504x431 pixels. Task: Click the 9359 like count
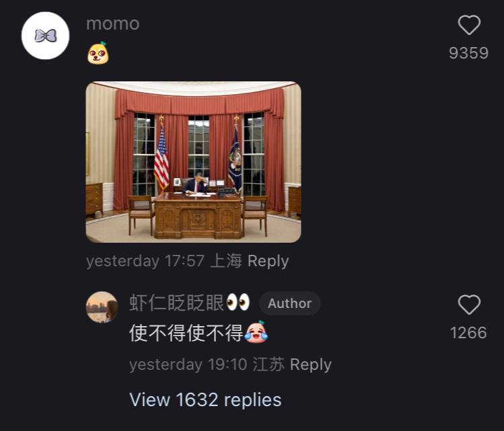tap(468, 53)
